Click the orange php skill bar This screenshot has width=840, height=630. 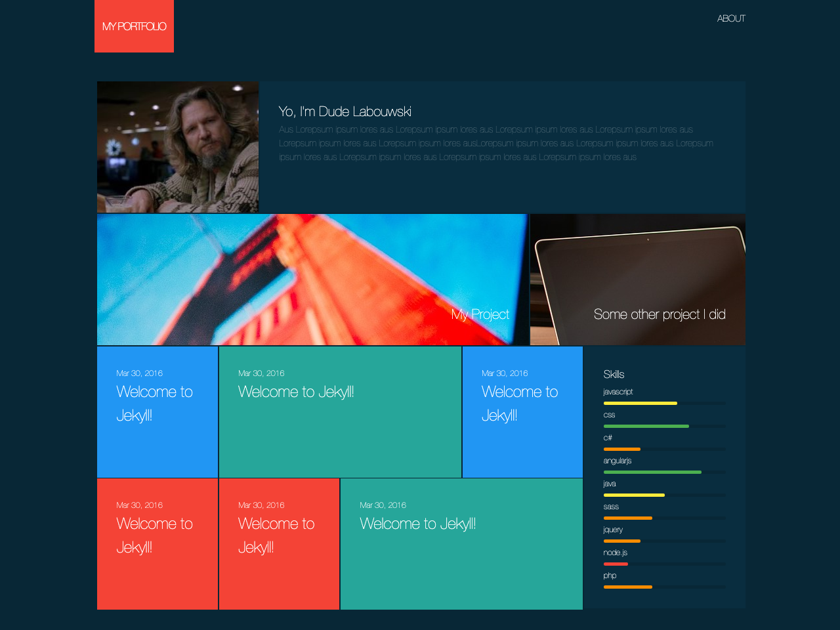coord(627,587)
